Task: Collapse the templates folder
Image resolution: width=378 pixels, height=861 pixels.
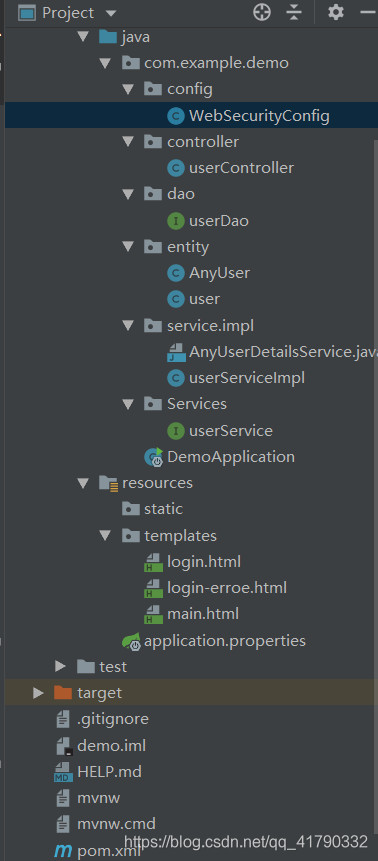Action: (105, 535)
